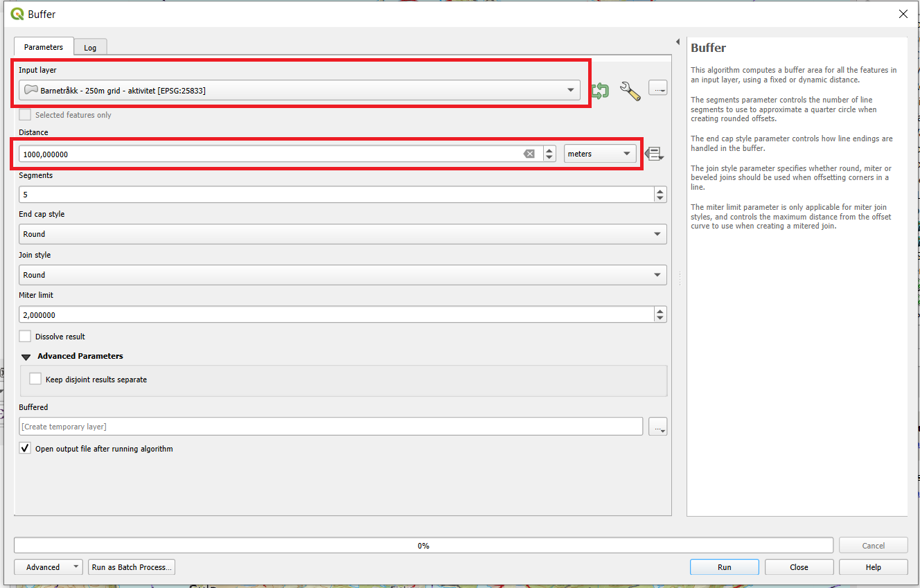Open the End cap style dropdown
920x588 pixels.
[x=343, y=234]
